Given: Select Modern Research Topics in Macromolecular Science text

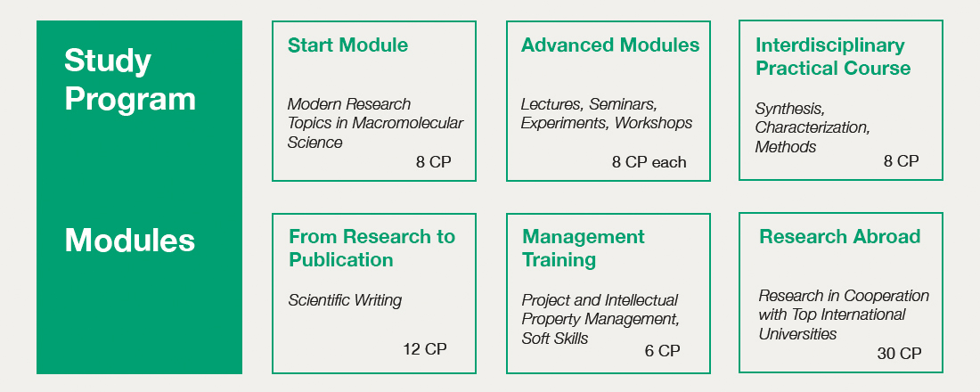Looking at the screenshot, I should click(375, 123).
